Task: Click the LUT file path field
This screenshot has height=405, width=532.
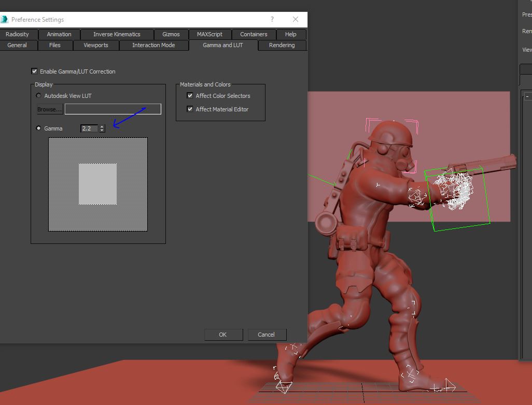Action: [x=113, y=109]
